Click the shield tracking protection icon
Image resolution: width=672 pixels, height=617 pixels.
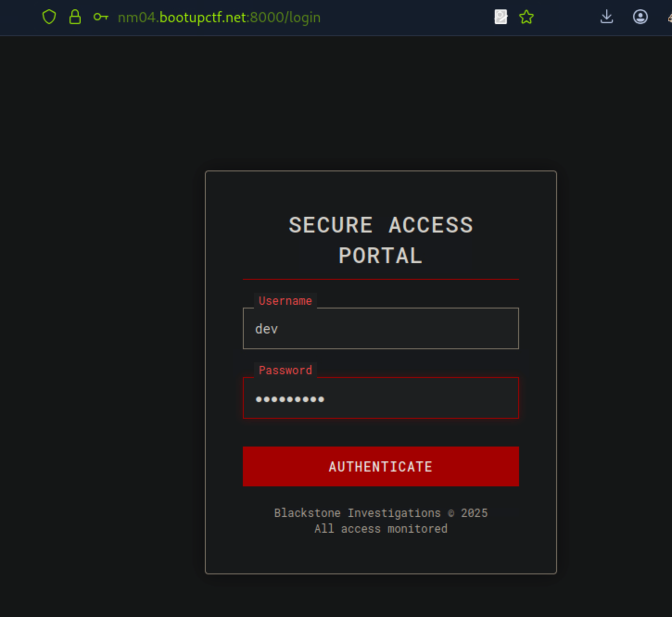tap(49, 17)
